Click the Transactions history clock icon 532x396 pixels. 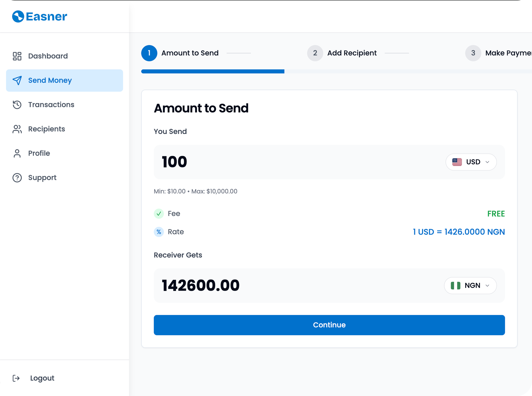point(17,105)
